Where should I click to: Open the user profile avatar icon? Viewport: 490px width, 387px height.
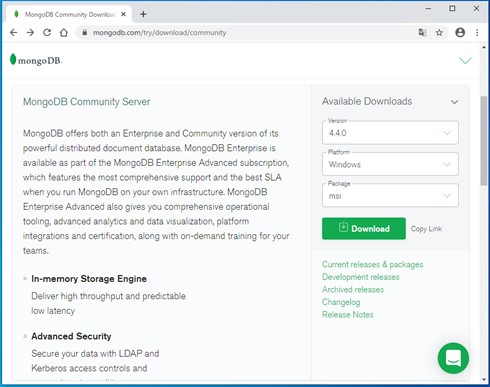460,33
